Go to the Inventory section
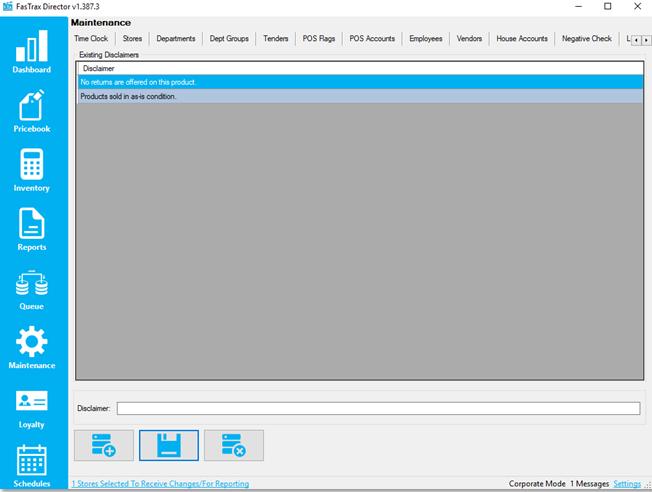Screen dimensions: 652x492 [x=32, y=170]
